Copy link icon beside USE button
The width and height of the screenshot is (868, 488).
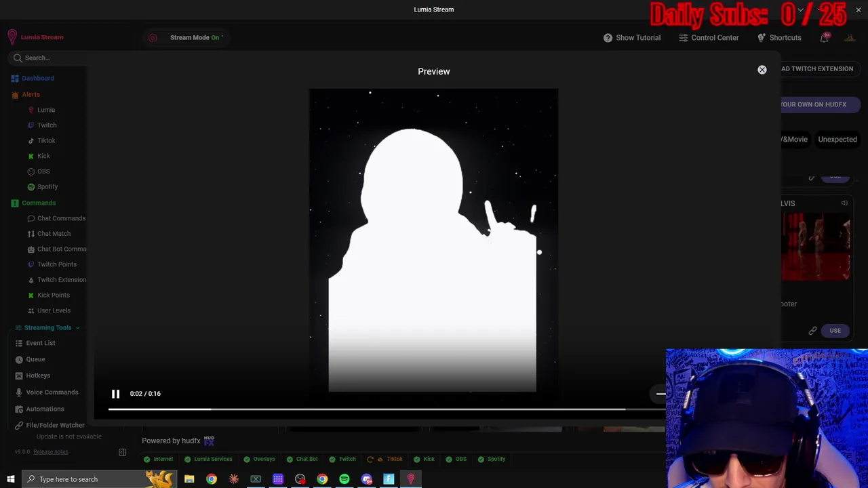812,331
